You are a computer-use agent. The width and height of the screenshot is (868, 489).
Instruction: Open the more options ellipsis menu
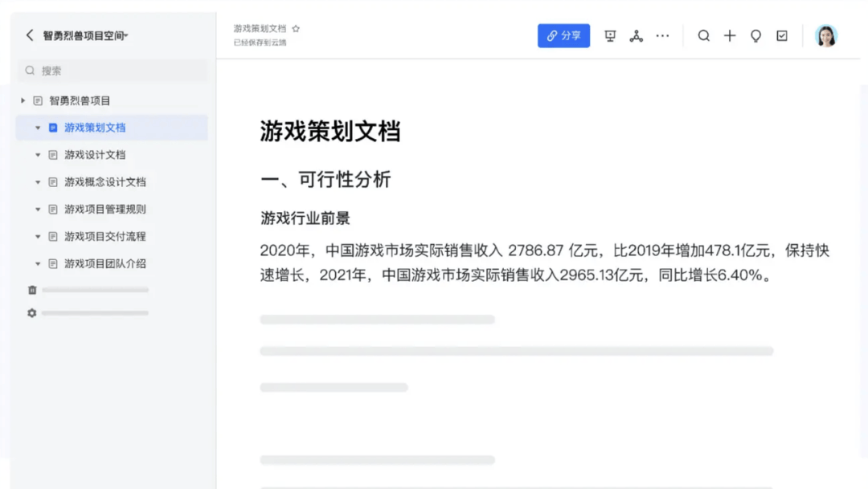(662, 36)
